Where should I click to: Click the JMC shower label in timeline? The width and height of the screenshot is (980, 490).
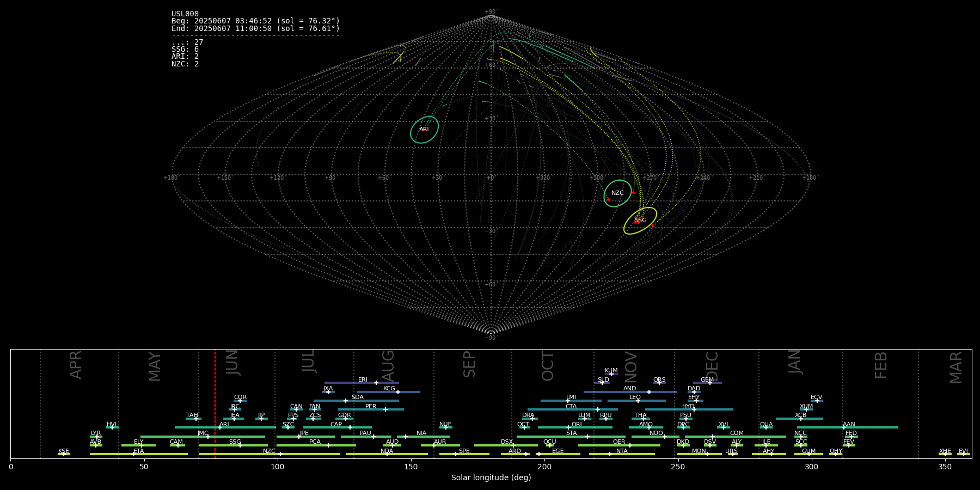pos(203,433)
